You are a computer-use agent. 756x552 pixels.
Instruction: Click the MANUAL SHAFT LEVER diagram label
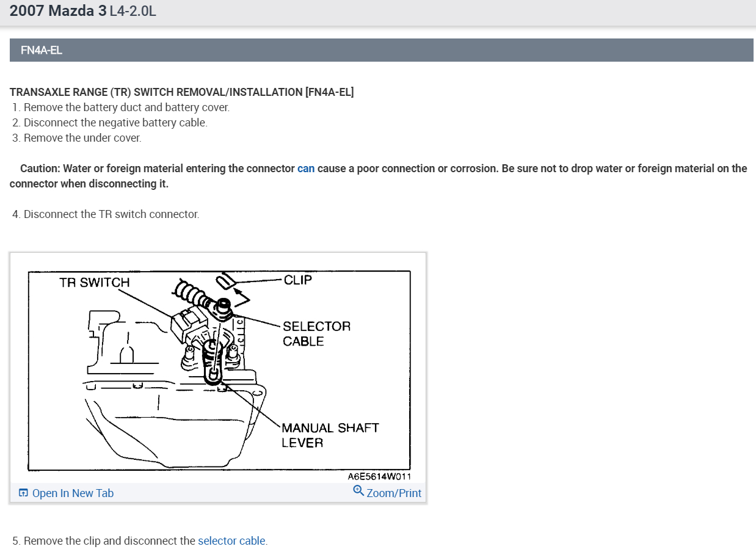point(330,435)
